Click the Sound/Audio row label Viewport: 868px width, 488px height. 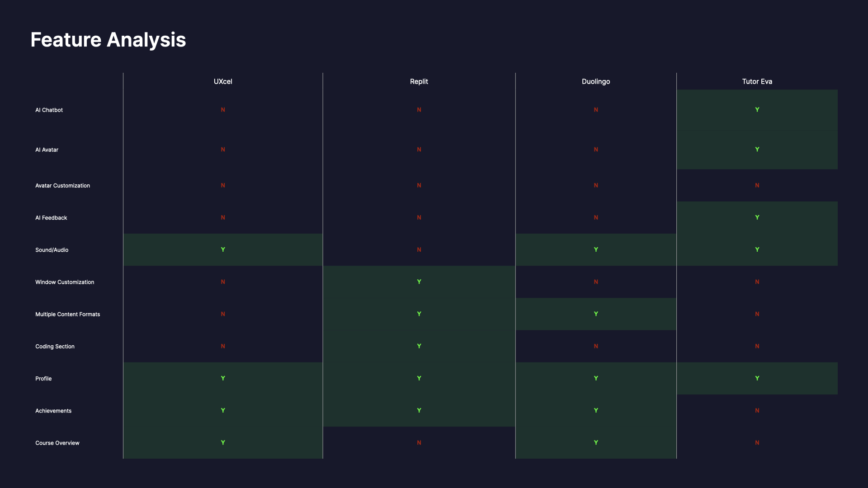coord(52,249)
